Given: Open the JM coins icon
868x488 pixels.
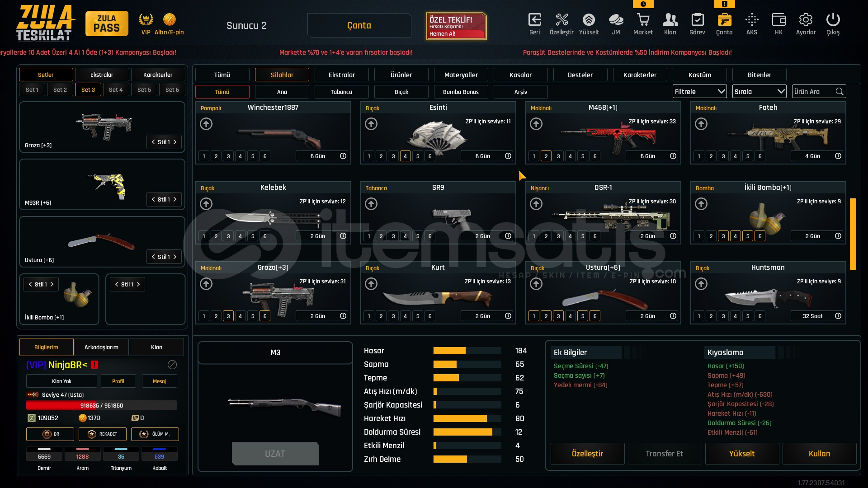Looking at the screenshot, I should [x=616, y=20].
